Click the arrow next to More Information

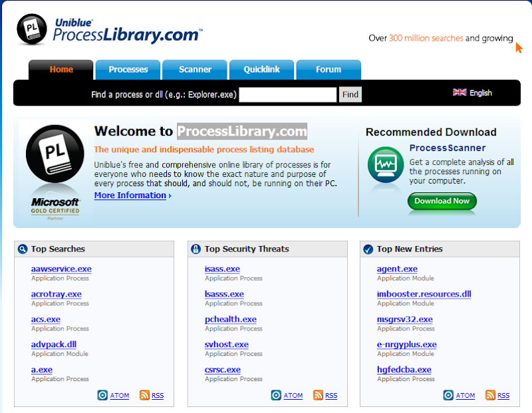click(x=170, y=196)
